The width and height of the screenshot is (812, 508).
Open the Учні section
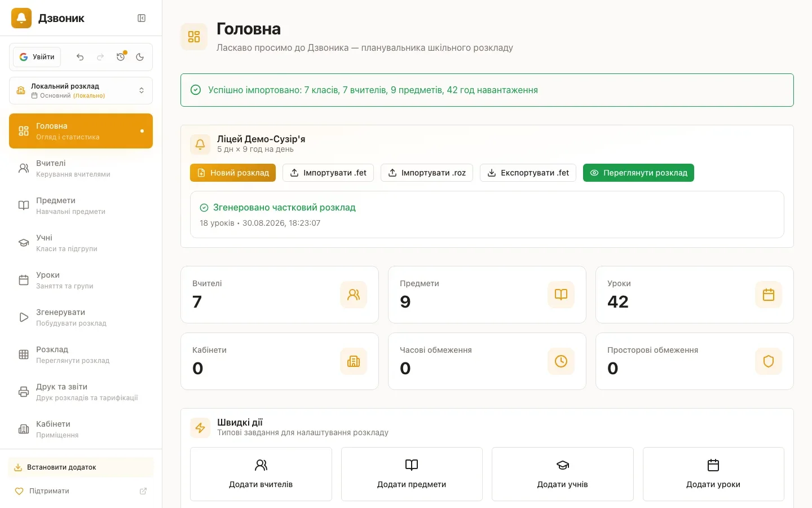click(x=81, y=243)
